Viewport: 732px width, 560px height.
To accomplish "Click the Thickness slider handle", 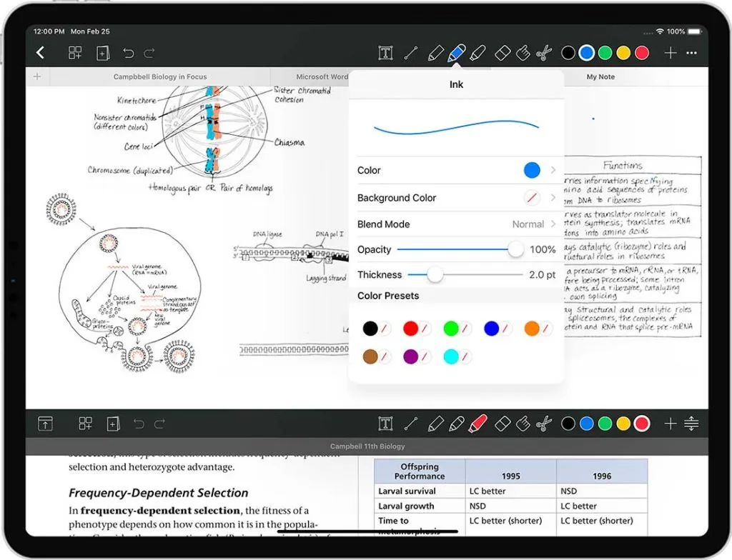I will 435,275.
